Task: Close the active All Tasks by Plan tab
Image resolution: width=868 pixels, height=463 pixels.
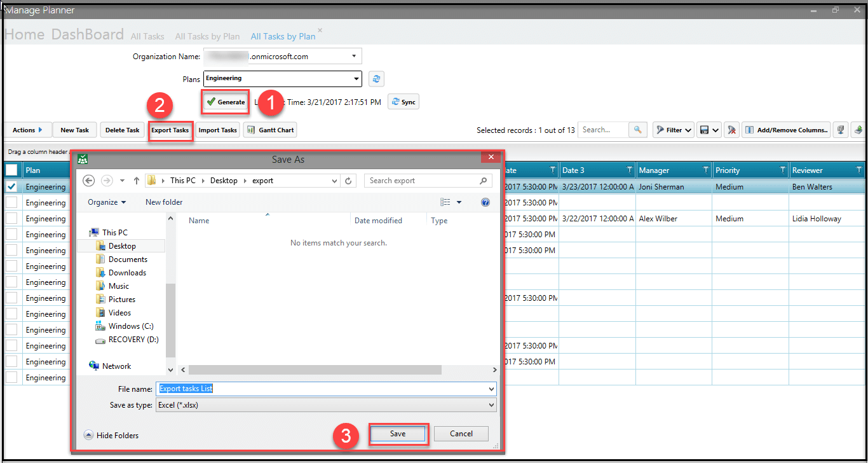Action: (320, 31)
